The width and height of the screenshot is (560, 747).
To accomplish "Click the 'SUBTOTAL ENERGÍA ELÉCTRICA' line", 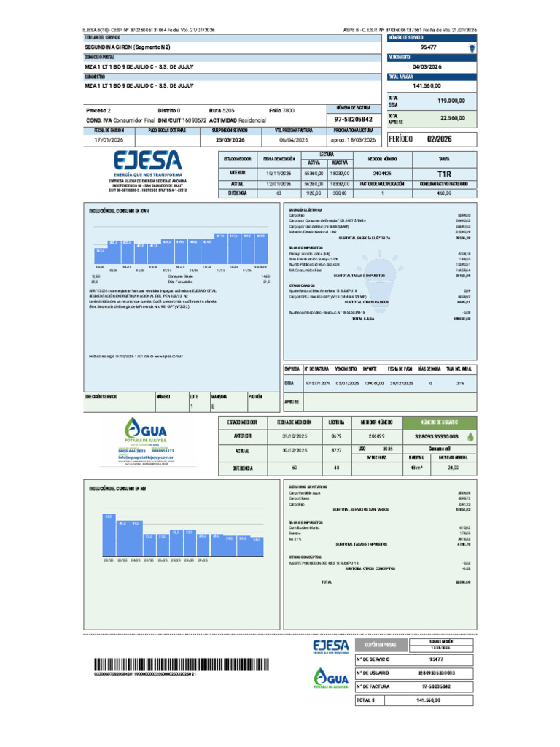I will [x=365, y=238].
